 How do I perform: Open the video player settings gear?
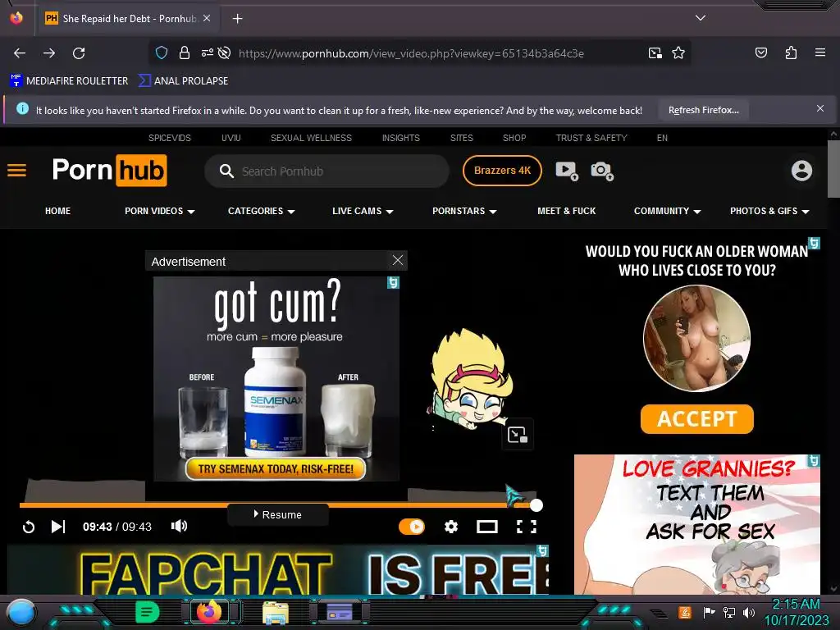click(x=451, y=527)
